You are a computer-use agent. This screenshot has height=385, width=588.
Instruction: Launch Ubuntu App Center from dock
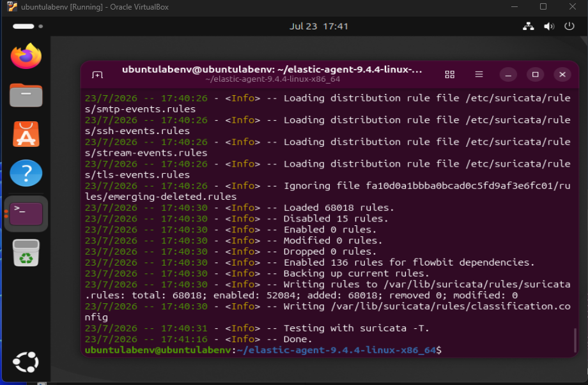point(26,134)
